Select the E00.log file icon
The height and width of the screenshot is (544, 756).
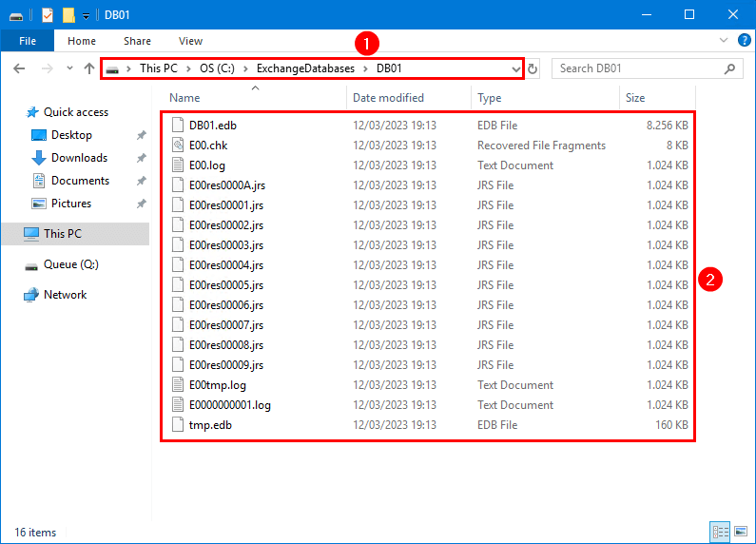(x=178, y=165)
